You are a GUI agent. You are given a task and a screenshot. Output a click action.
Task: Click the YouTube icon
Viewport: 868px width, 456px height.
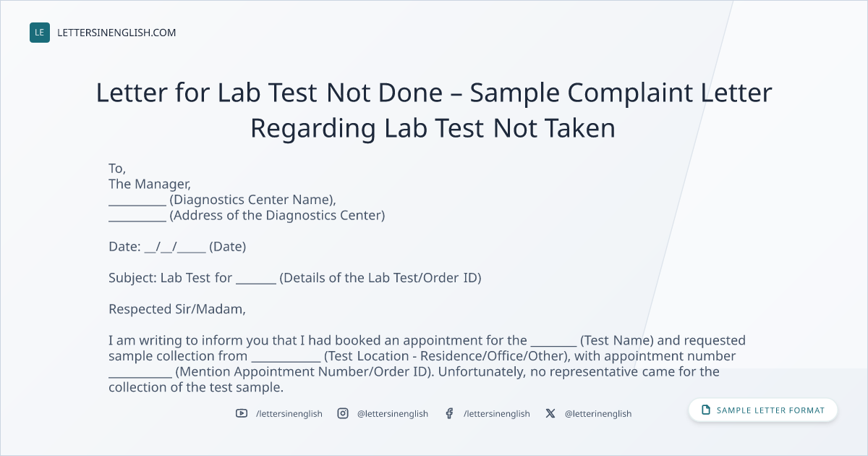(x=242, y=413)
